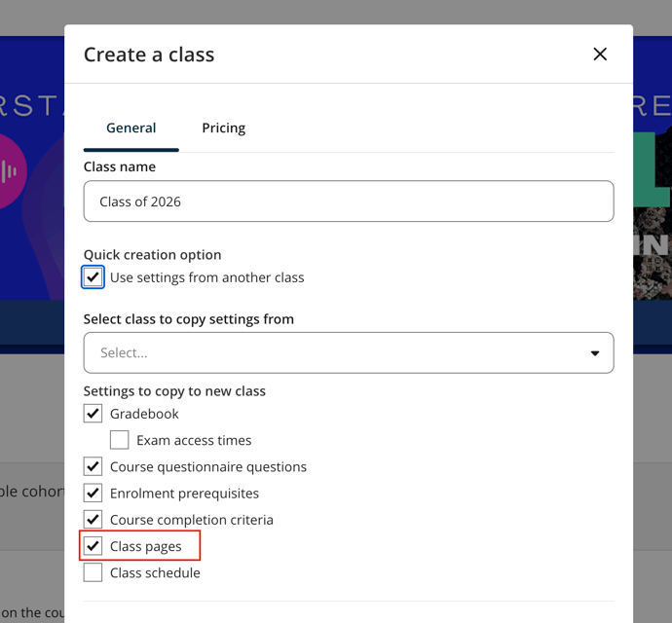Select the General tab
Image resolution: width=672 pixels, height=623 pixels.
[x=131, y=128]
